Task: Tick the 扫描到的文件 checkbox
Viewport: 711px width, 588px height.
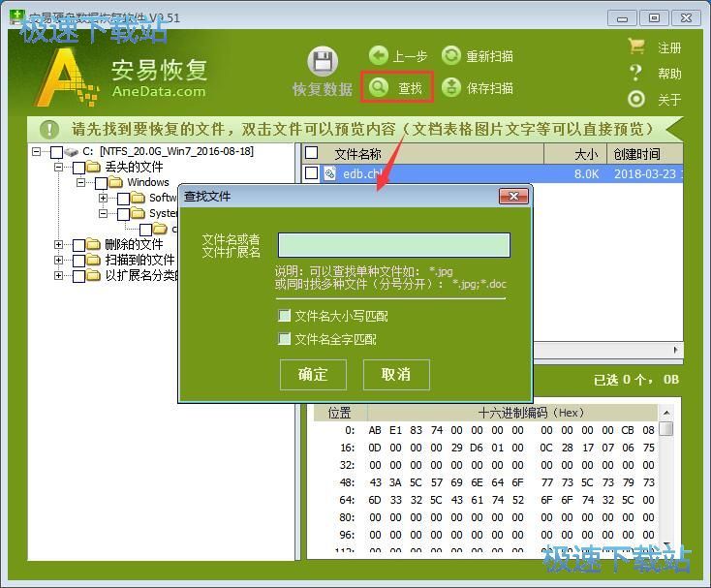Action: tap(78, 261)
